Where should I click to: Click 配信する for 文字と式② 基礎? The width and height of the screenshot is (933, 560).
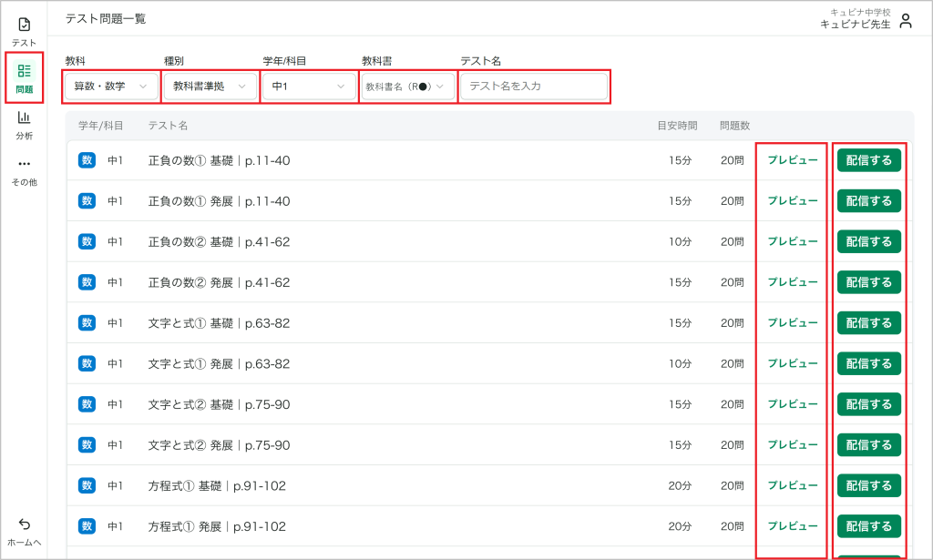point(868,404)
